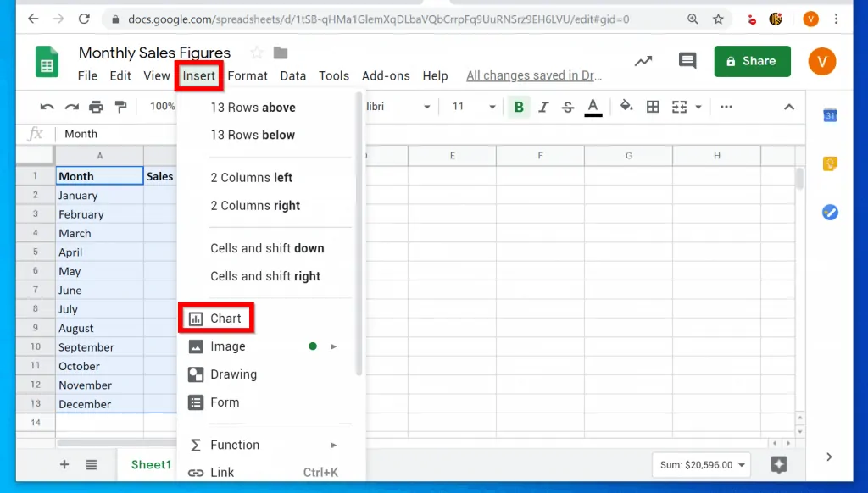Toggle bold formatting
Viewport: 868px width, 493px height.
[x=519, y=107]
